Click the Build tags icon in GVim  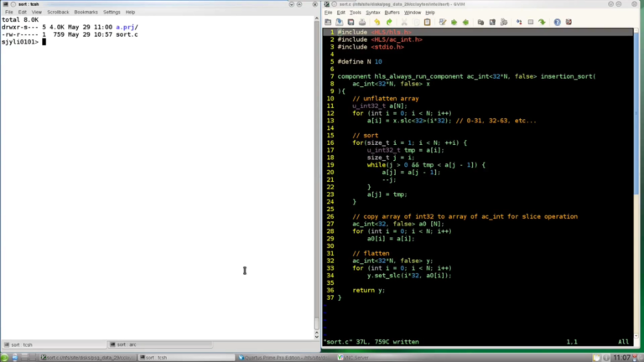(x=531, y=22)
